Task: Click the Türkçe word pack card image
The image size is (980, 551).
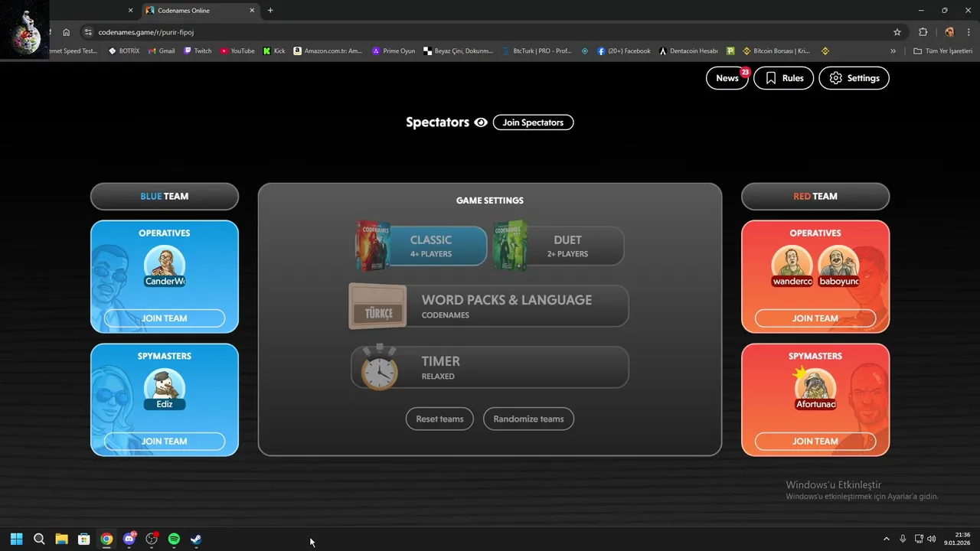Action: pos(377,306)
